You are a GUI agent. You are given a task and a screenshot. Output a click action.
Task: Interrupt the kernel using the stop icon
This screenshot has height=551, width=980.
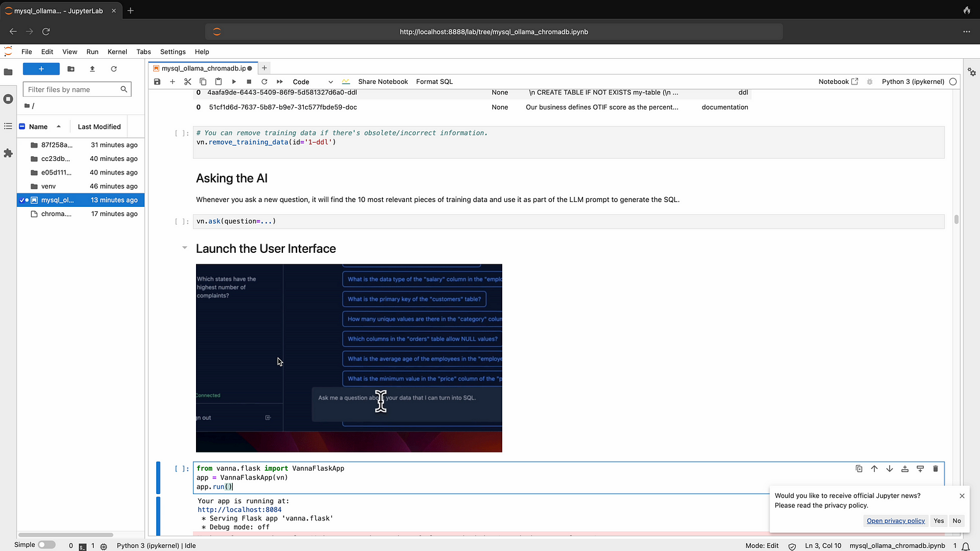tap(249, 81)
